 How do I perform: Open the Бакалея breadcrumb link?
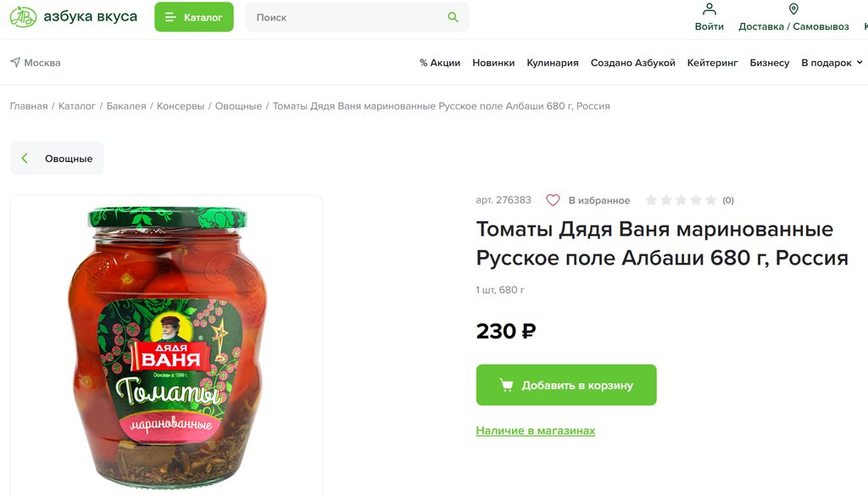[x=126, y=106]
